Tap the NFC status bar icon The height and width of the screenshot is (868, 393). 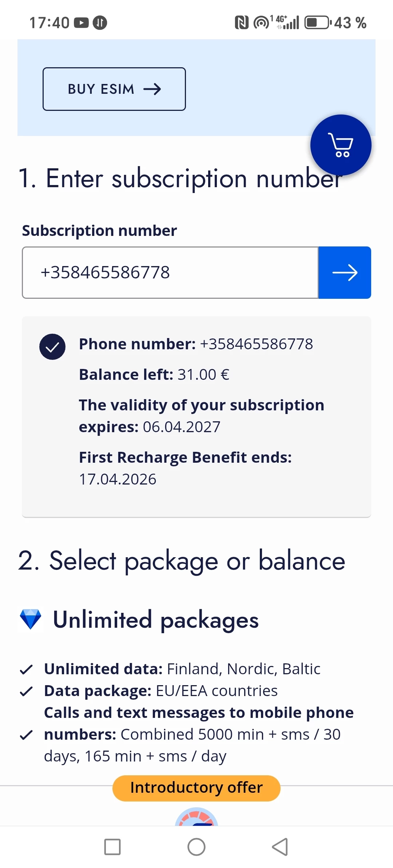tap(242, 23)
